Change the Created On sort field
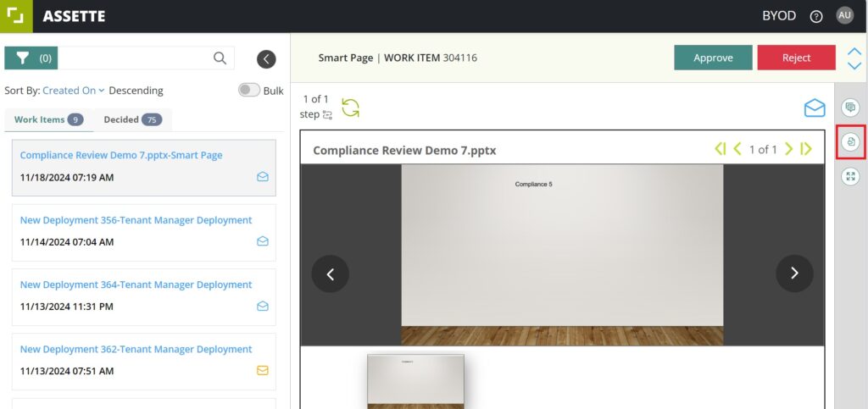The image size is (868, 409). [x=73, y=91]
